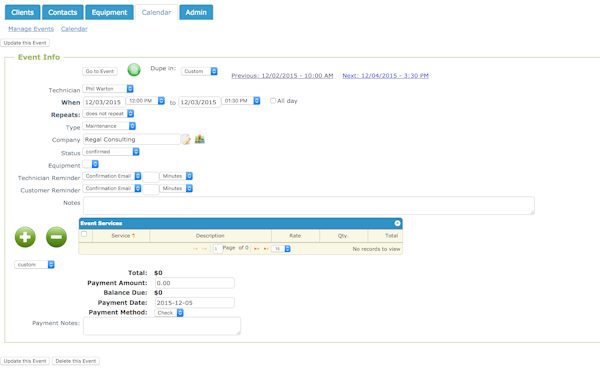Expand the Status dropdown set to confirmed
The width and height of the screenshot is (600, 377).
111,152
